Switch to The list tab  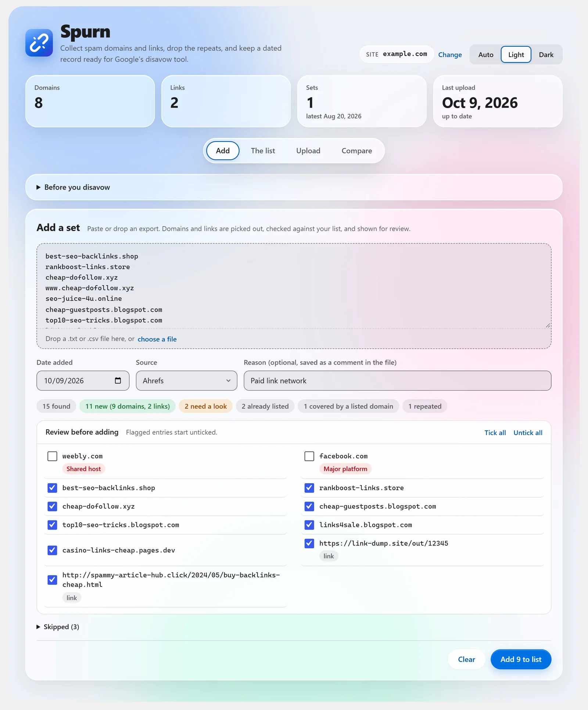[x=263, y=151]
